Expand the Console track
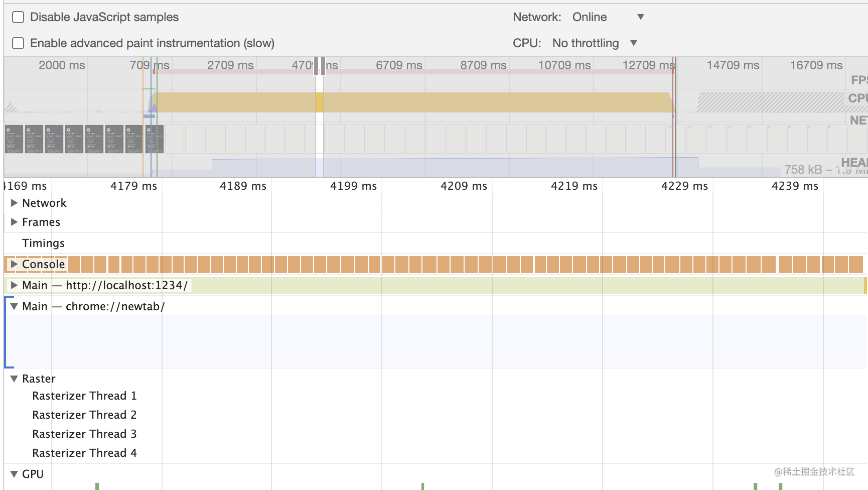Screen dimensions: 868x490 point(14,264)
